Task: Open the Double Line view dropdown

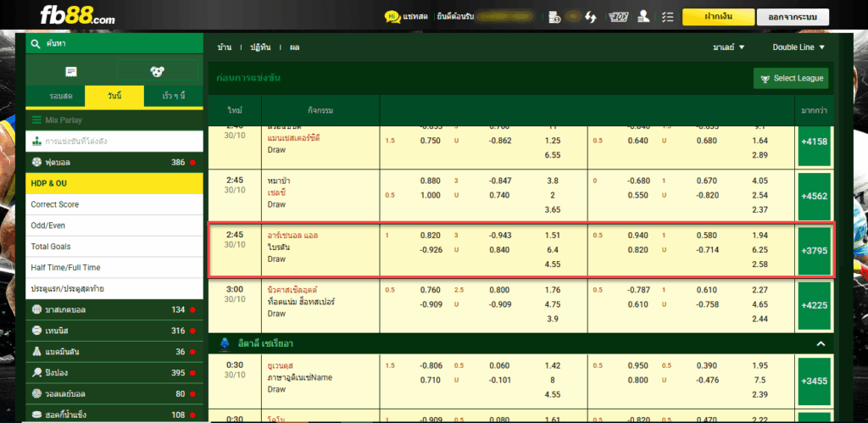Action: [798, 47]
